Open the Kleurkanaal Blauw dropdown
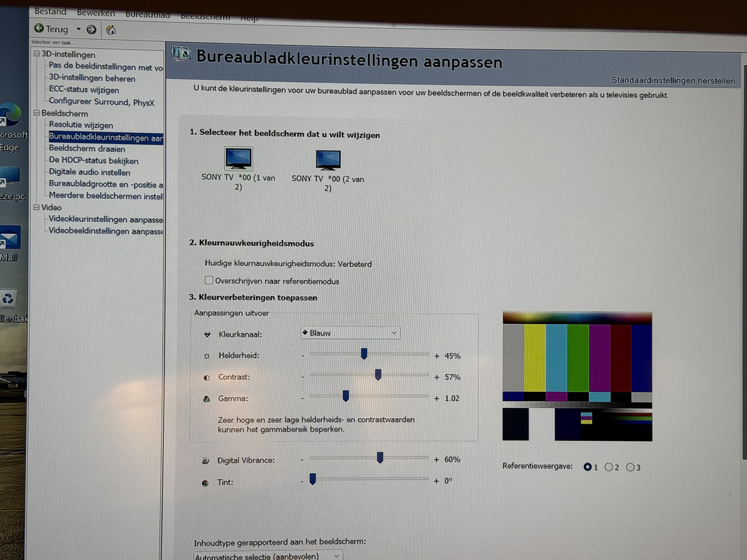 350,333
